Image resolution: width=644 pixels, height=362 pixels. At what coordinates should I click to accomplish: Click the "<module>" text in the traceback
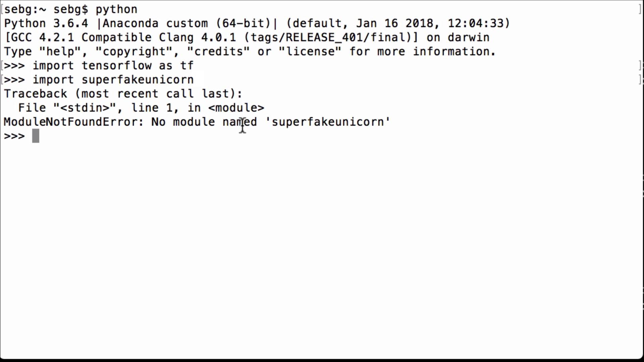pyautogui.click(x=236, y=108)
